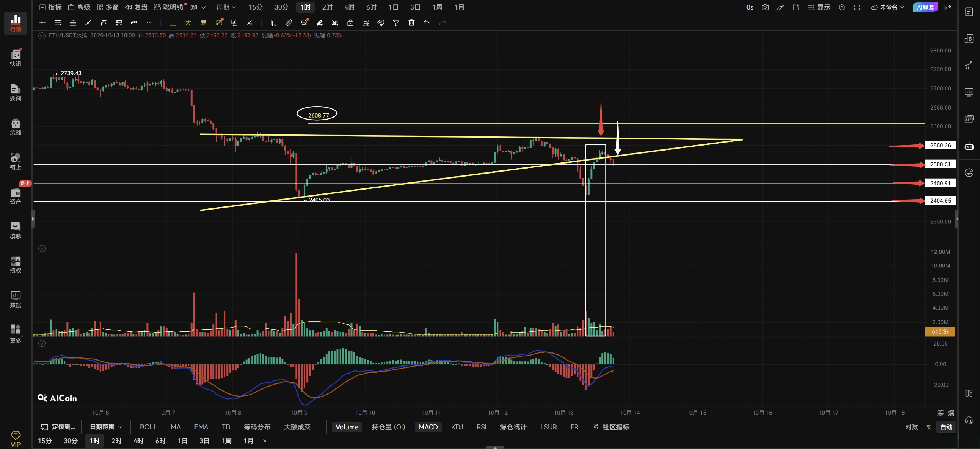Image resolution: width=980 pixels, height=449 pixels.
Task: Click the 定位到 locate button
Action: click(58, 427)
